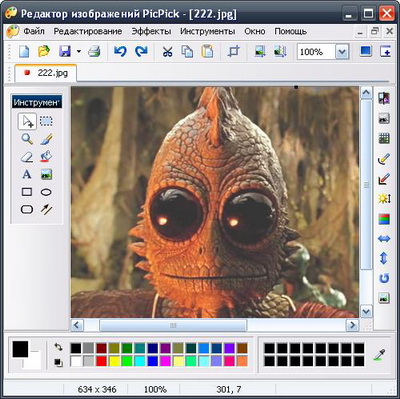Image resolution: width=400 pixels, height=399 pixels.
Task: Click the 301, 7 coordinates in status bar
Action: (229, 389)
